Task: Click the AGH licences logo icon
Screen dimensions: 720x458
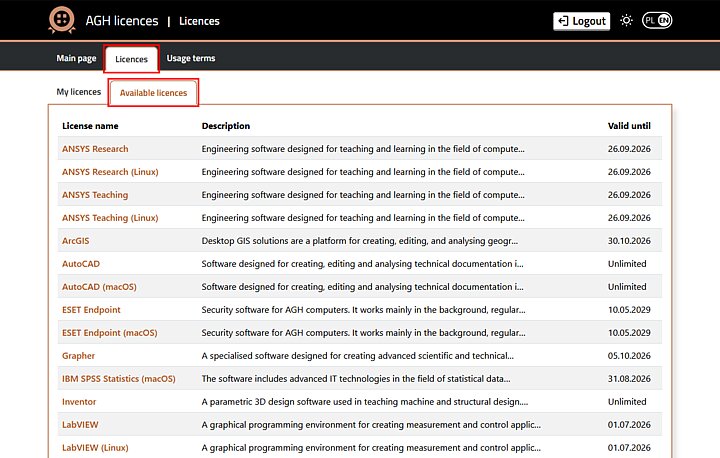Action: (x=62, y=20)
